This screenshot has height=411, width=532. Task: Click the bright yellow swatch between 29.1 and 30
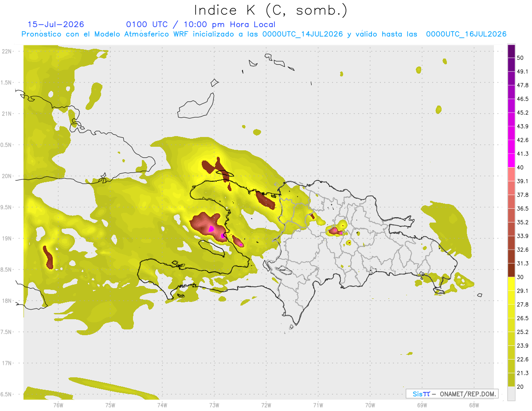click(511, 284)
